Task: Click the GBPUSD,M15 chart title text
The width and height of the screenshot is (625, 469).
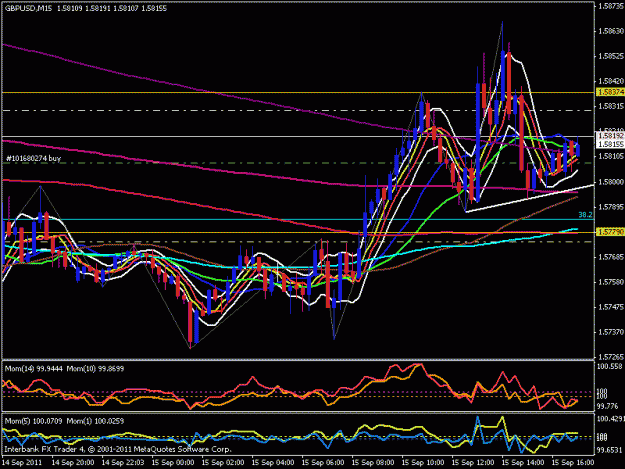Action: click(x=28, y=8)
